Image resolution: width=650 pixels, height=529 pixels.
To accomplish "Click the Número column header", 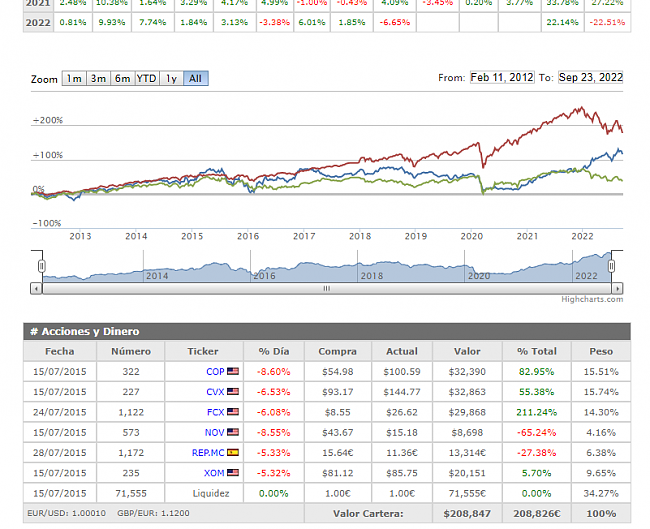I will point(131,351).
